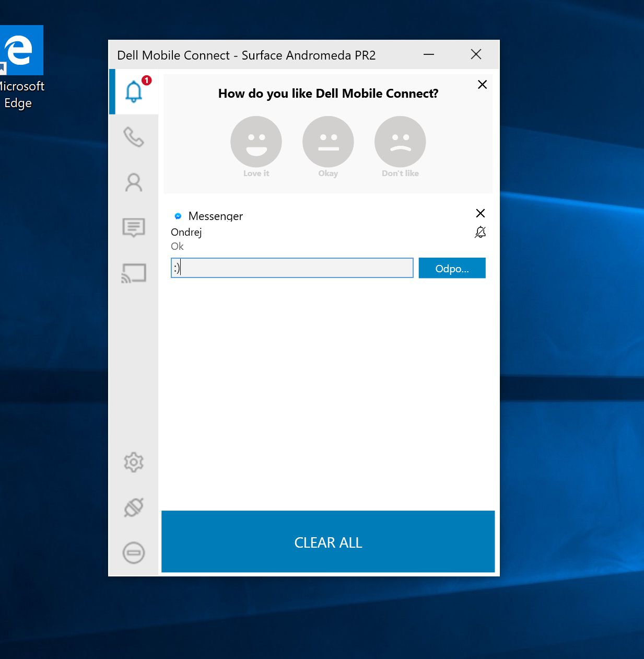This screenshot has height=659, width=644.
Task: Open the Notifications bell tab
Action: pos(134,91)
